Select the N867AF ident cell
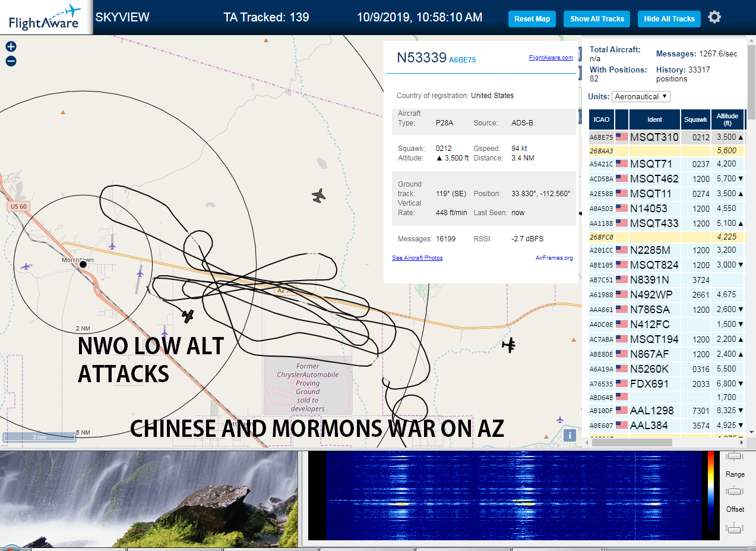756x551 pixels. 654,354
